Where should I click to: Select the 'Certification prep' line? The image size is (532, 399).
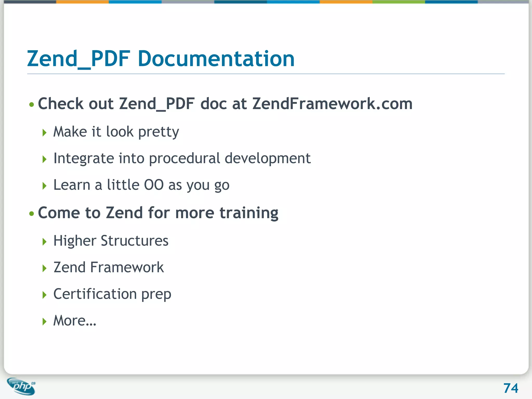click(112, 294)
